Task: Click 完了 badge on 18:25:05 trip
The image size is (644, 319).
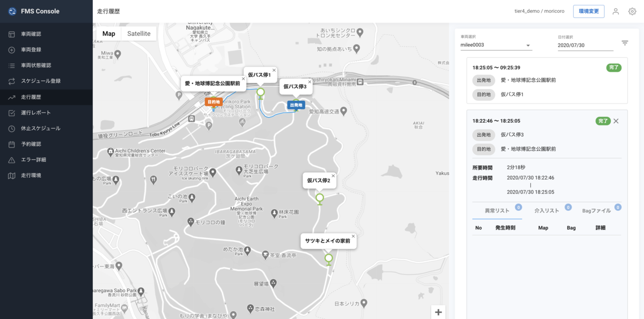Action: pos(614,68)
